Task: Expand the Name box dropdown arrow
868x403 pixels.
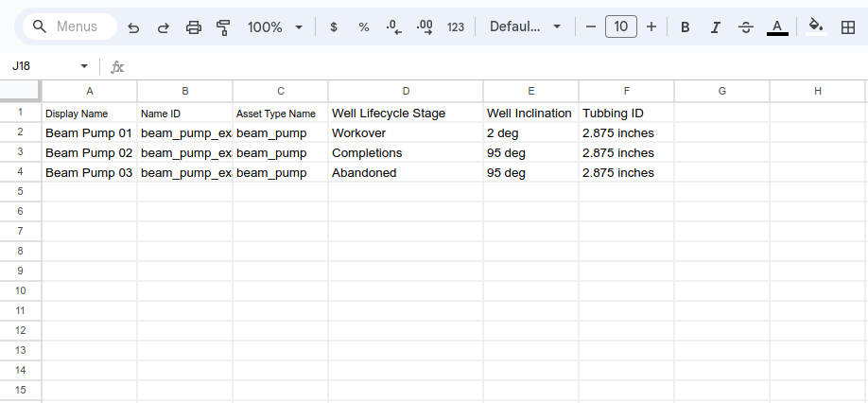Action: coord(84,67)
